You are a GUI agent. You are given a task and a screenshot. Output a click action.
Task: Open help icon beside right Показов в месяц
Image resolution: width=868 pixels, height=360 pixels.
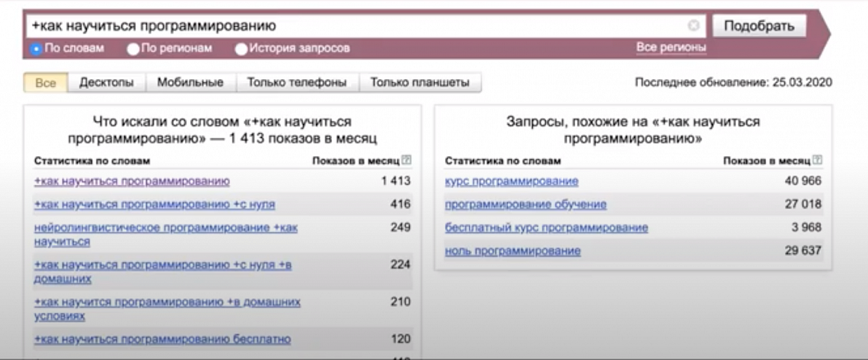tap(817, 161)
